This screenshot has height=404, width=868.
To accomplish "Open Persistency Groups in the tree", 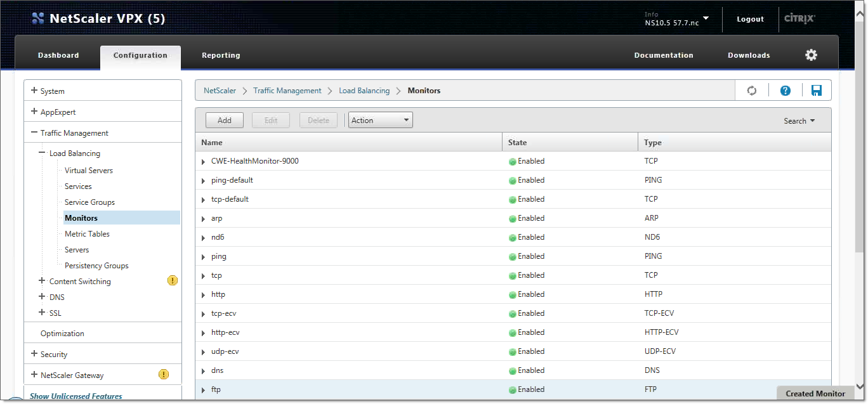I will click(x=96, y=266).
